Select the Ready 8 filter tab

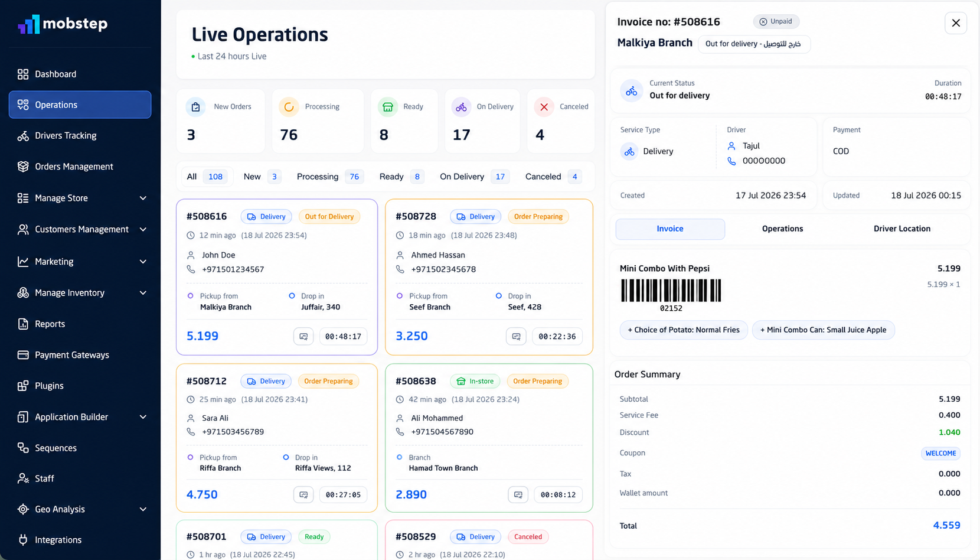(401, 177)
